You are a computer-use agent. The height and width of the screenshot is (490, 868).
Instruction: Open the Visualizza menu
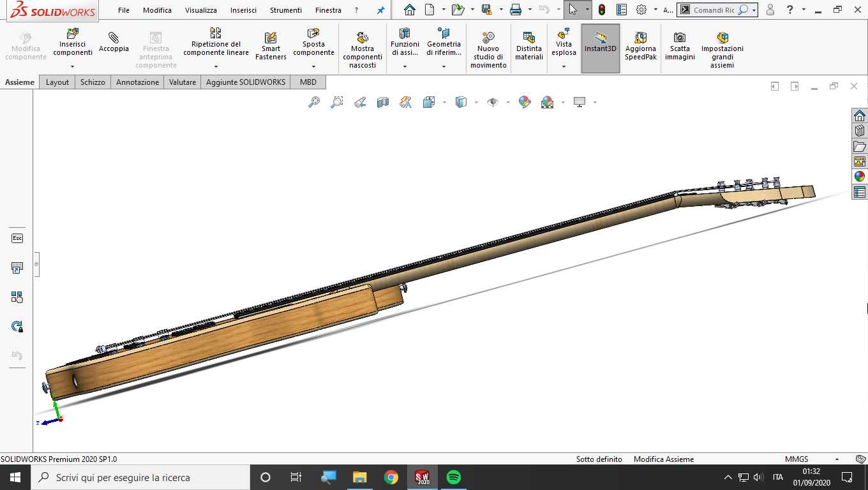tap(201, 10)
